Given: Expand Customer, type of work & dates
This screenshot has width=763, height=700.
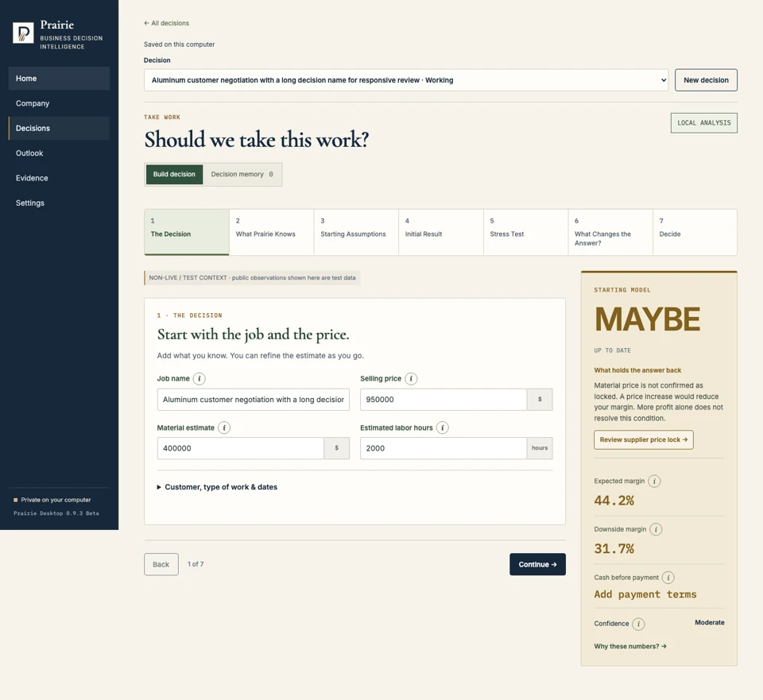Looking at the screenshot, I should [x=217, y=487].
